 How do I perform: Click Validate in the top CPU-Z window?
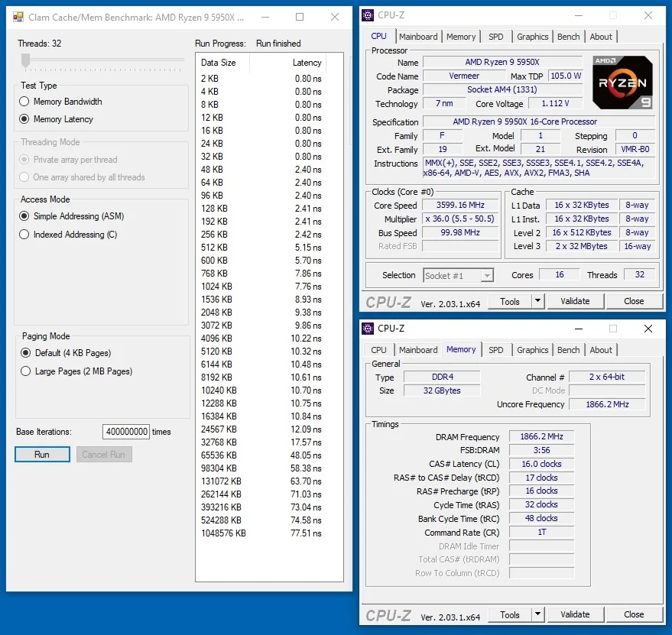(576, 301)
